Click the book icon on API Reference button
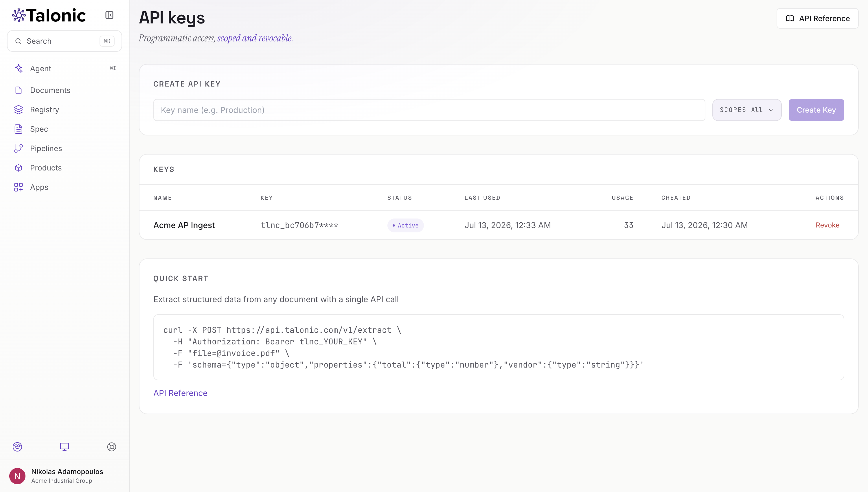Screen dimensions: 868x492 (x=790, y=19)
